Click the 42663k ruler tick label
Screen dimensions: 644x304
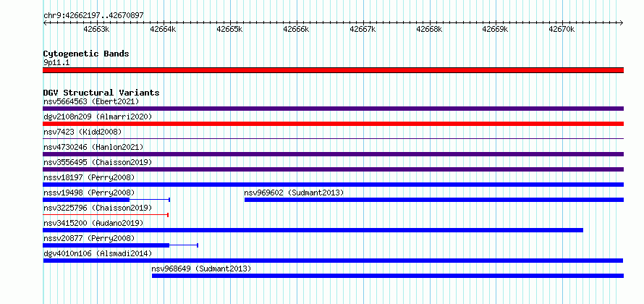(x=96, y=29)
